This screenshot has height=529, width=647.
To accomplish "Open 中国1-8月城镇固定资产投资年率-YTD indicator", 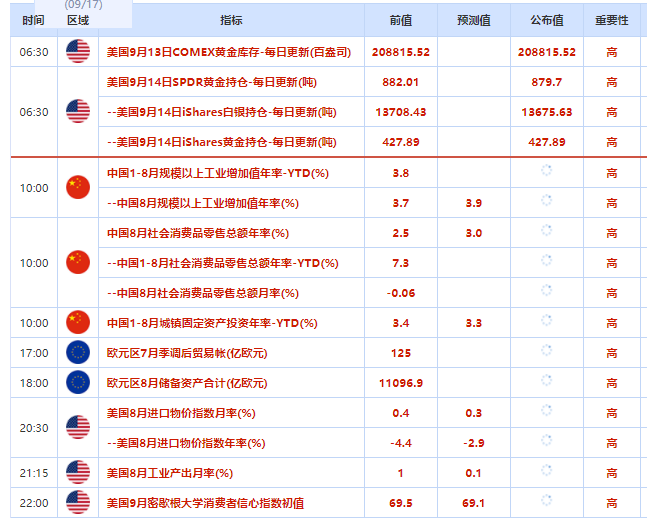I will [x=212, y=323].
